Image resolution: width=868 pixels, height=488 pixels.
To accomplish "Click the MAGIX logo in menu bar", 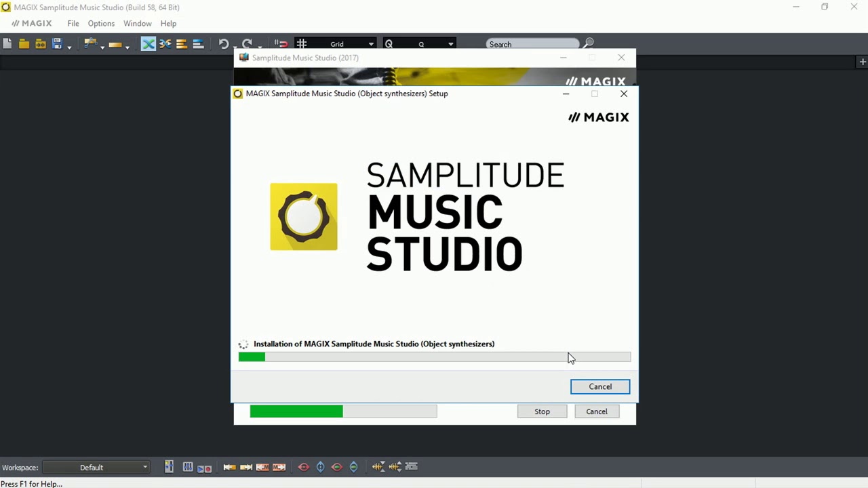I will click(31, 23).
